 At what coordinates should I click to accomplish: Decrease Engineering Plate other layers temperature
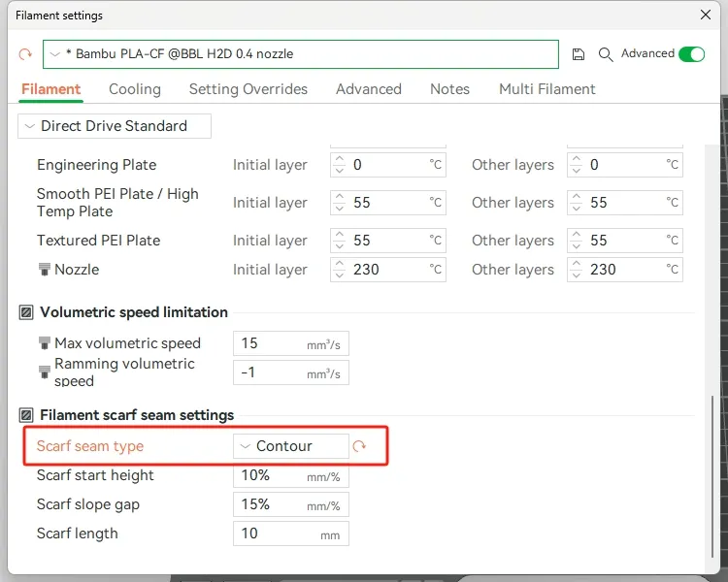pos(577,171)
